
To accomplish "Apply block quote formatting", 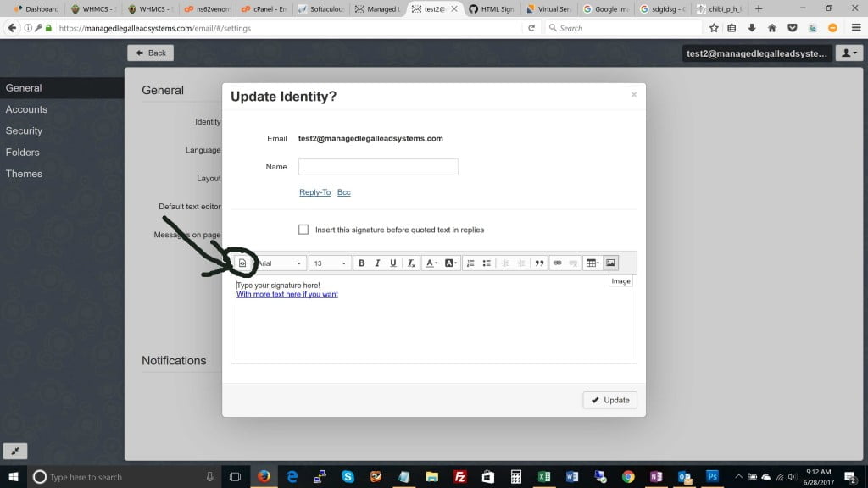I will coord(539,263).
